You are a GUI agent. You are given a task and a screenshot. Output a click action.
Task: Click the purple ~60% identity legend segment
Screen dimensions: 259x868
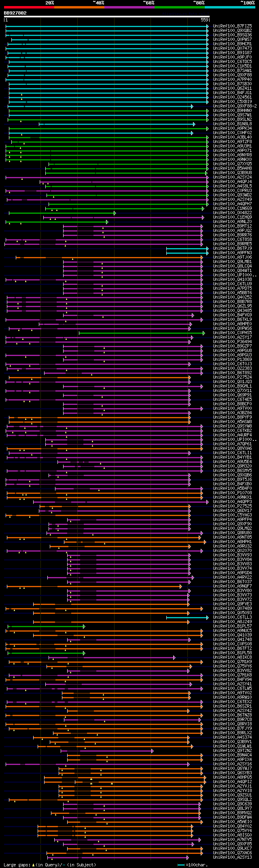129,7
